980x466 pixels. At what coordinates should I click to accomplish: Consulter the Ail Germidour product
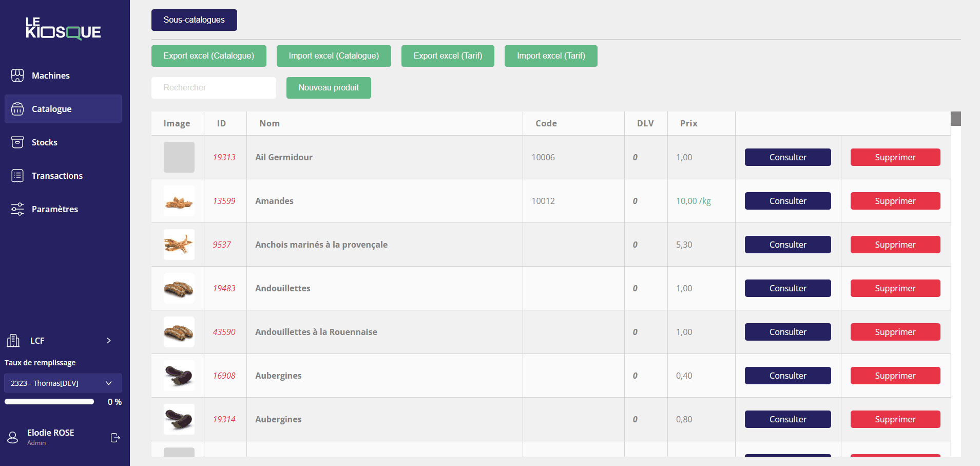point(787,157)
